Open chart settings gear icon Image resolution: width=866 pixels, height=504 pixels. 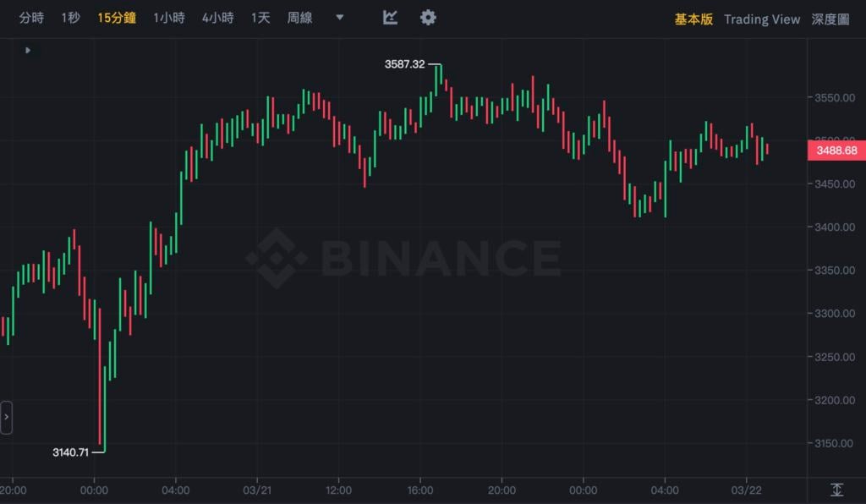coord(429,18)
